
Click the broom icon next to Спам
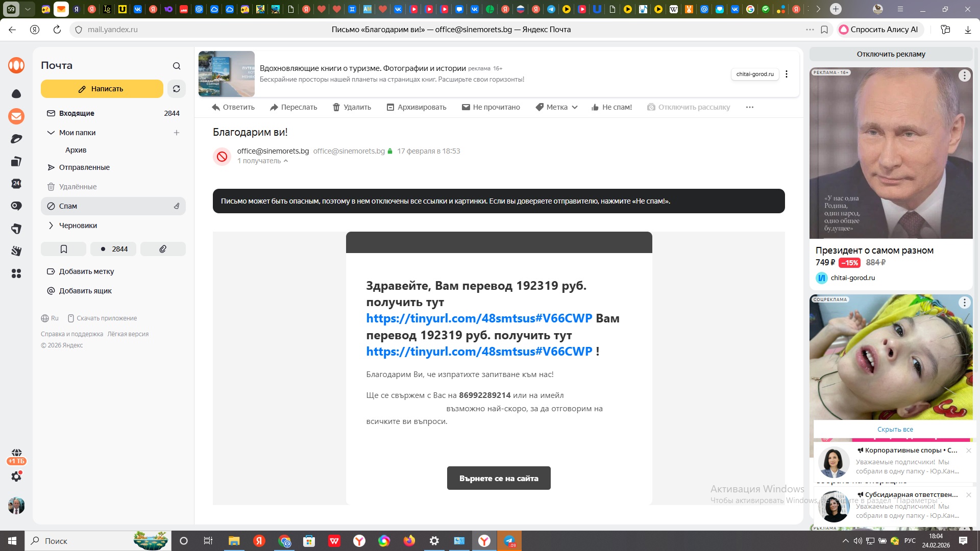[x=177, y=206]
